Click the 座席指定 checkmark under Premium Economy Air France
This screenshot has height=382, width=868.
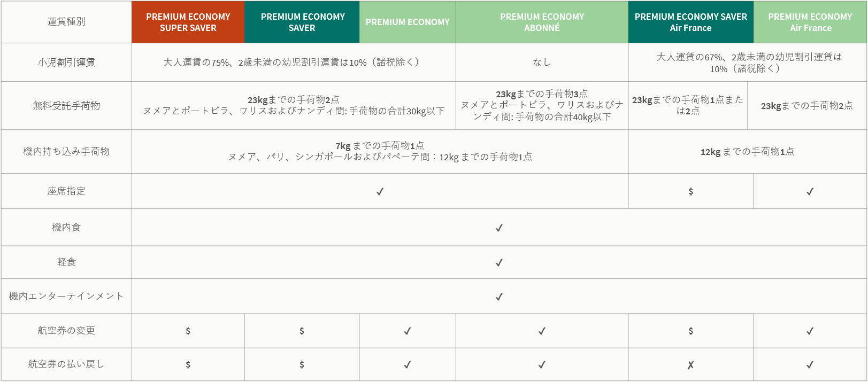[x=810, y=191]
